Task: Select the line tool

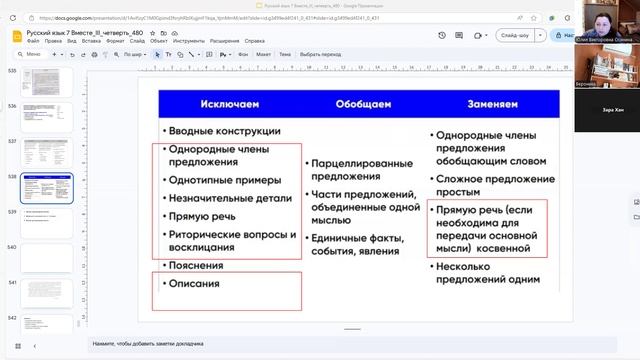Action: pos(191,55)
